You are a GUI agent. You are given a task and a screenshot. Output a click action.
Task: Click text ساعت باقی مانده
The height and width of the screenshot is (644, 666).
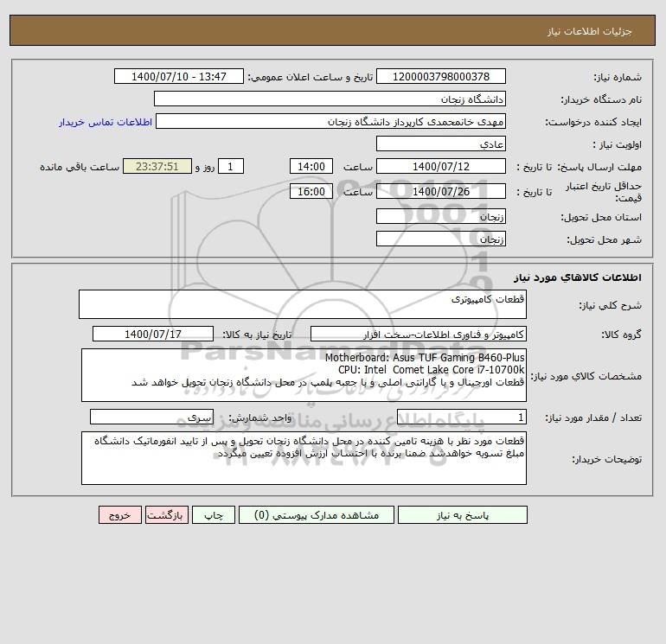80,167
